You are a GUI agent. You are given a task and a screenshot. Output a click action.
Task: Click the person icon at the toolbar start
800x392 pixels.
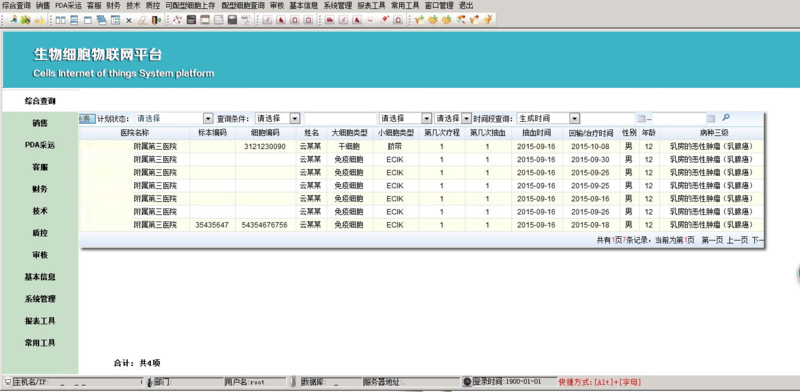pos(14,20)
